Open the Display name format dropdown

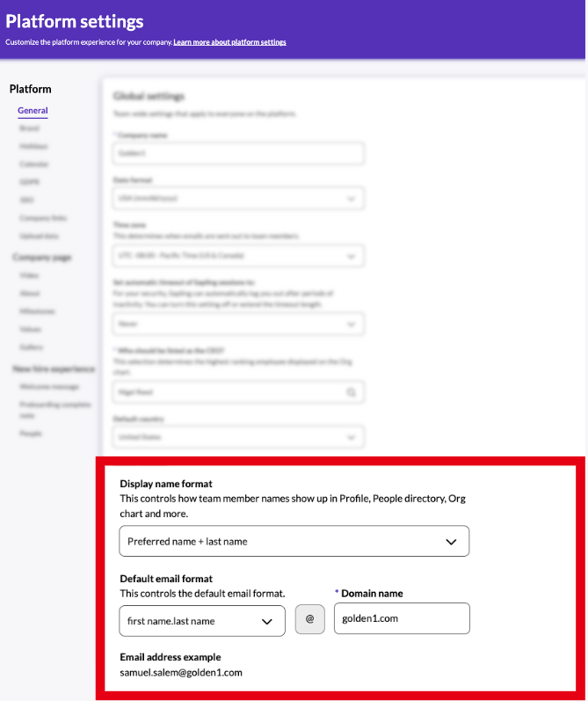coord(294,542)
